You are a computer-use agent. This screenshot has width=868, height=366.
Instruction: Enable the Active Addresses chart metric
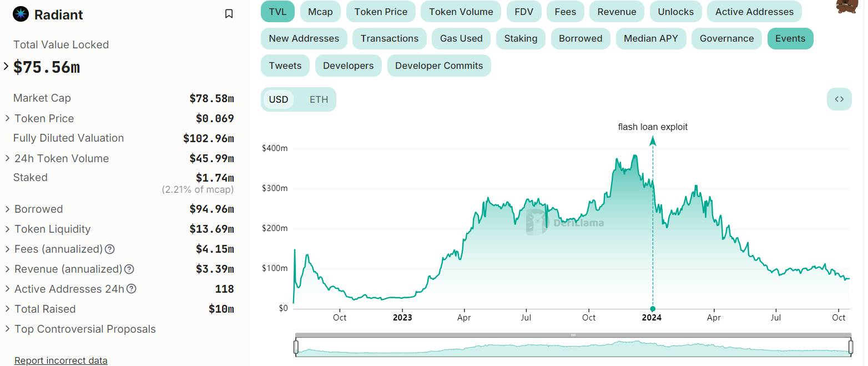click(754, 12)
